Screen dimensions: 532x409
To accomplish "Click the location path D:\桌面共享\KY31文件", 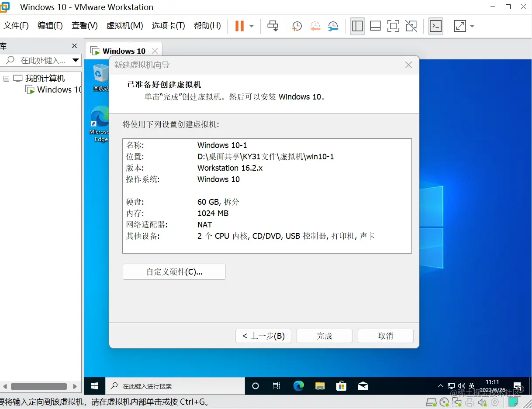I will tap(266, 157).
